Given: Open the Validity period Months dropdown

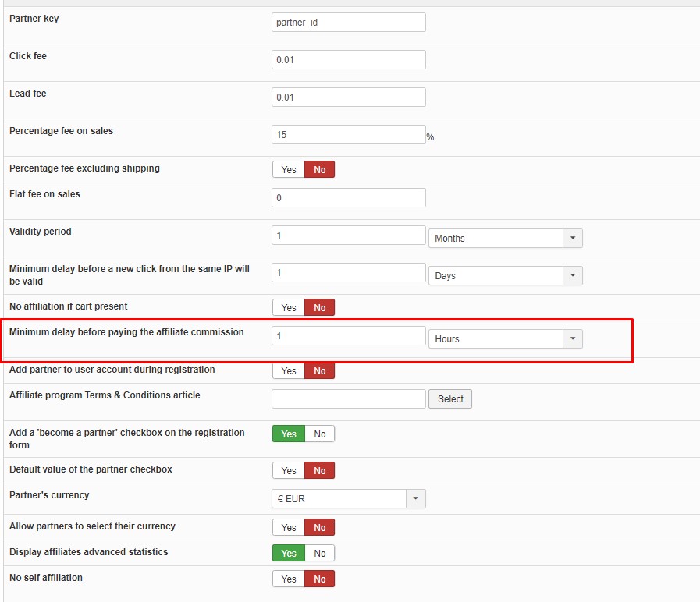Looking at the screenshot, I should click(x=506, y=239).
